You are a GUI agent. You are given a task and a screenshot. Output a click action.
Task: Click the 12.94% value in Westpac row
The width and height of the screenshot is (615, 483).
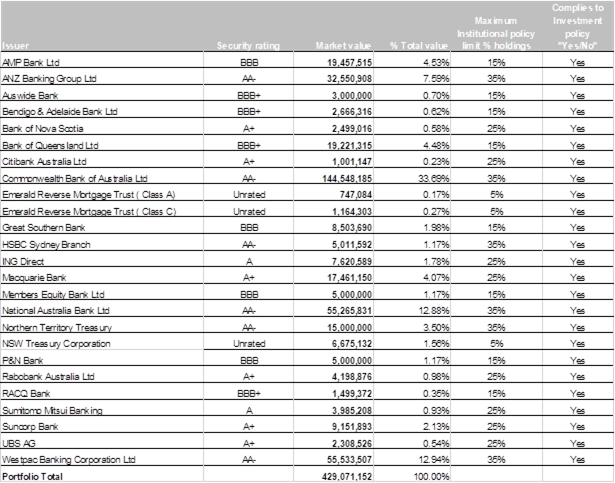434,459
